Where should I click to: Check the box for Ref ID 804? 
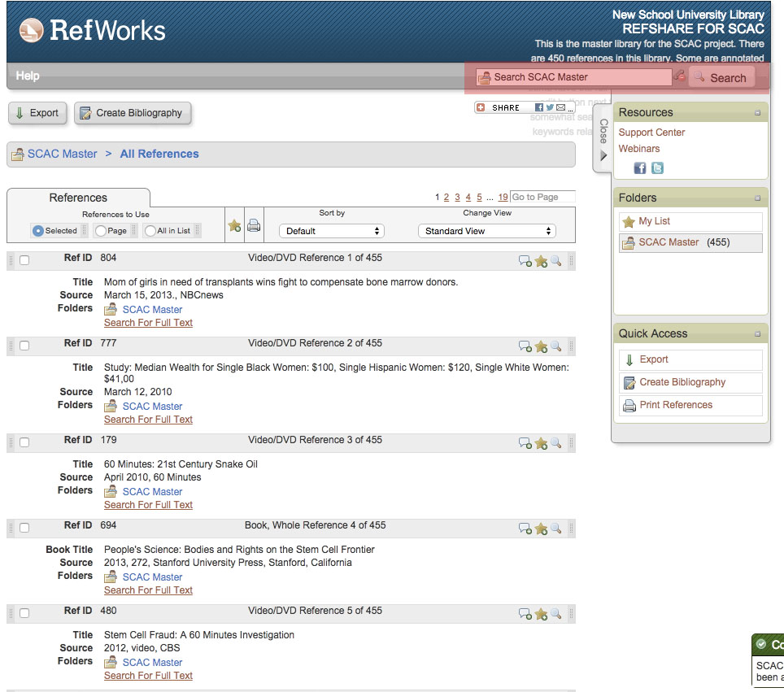[x=24, y=260]
